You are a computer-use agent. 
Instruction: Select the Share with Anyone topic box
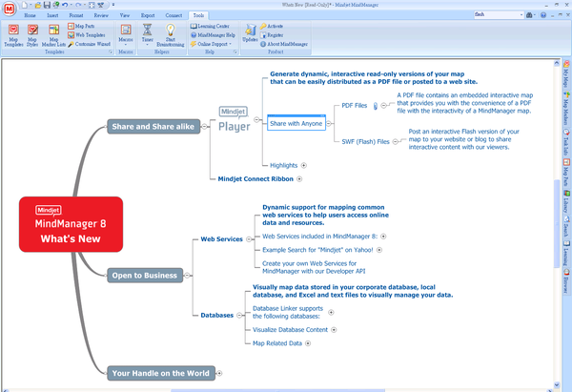coord(296,123)
